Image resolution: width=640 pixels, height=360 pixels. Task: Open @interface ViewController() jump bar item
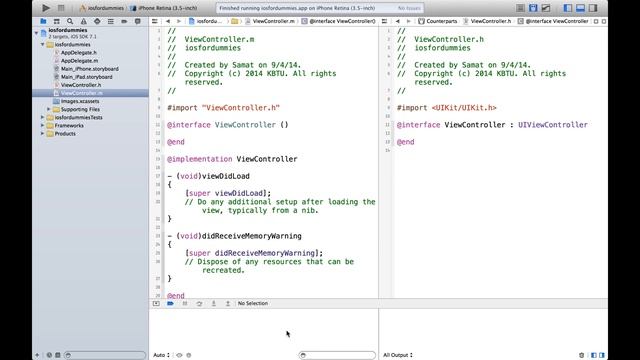point(339,21)
